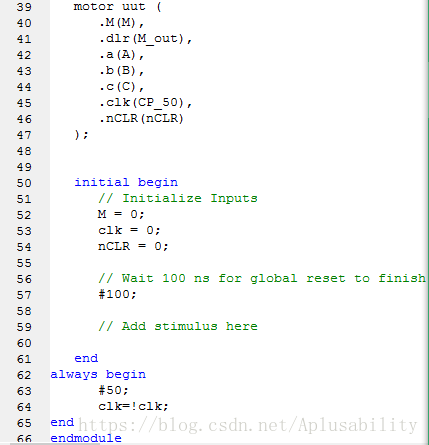Viewport: 429px width, 445px height.
Task: Click the closing ');' on line 47
Action: pos(81,135)
